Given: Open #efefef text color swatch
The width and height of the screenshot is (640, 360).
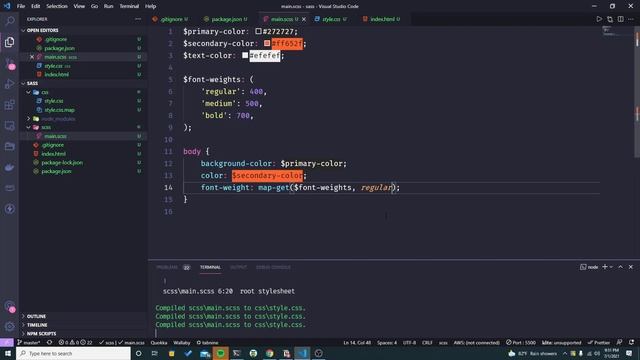Looking at the screenshot, I should point(245,55).
